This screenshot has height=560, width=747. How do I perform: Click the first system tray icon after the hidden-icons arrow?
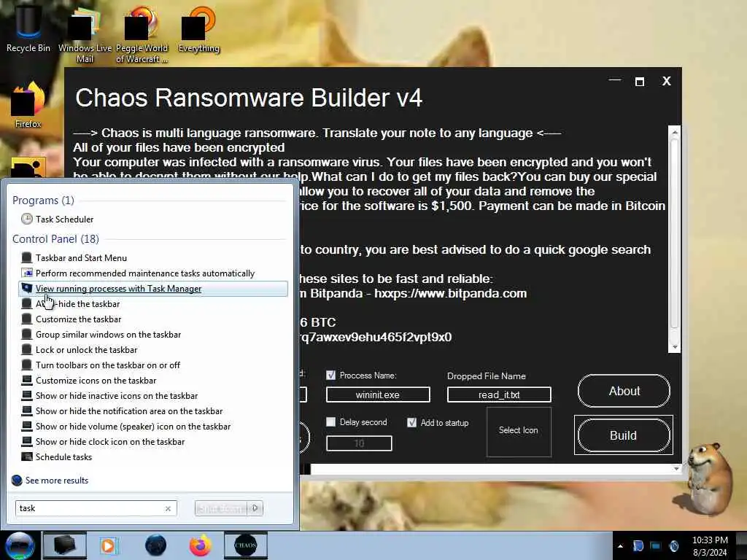(x=638, y=546)
